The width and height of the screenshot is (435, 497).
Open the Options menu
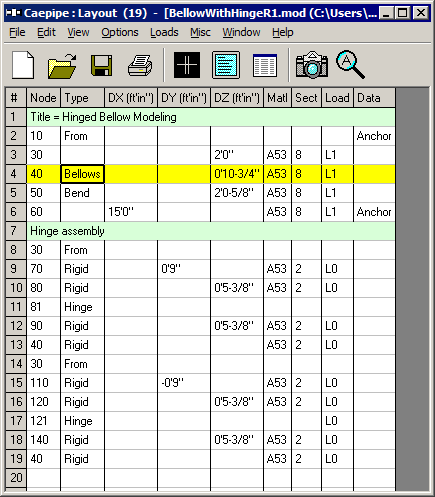[x=120, y=32]
